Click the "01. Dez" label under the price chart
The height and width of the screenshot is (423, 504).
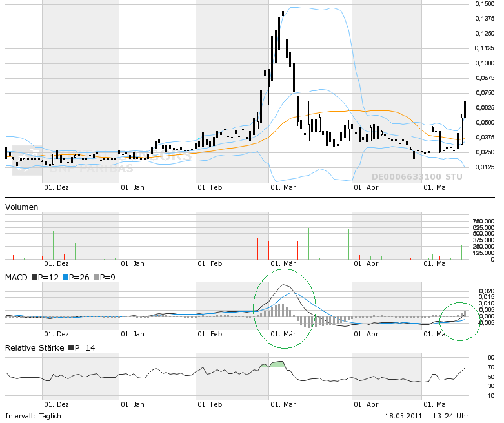(57, 187)
